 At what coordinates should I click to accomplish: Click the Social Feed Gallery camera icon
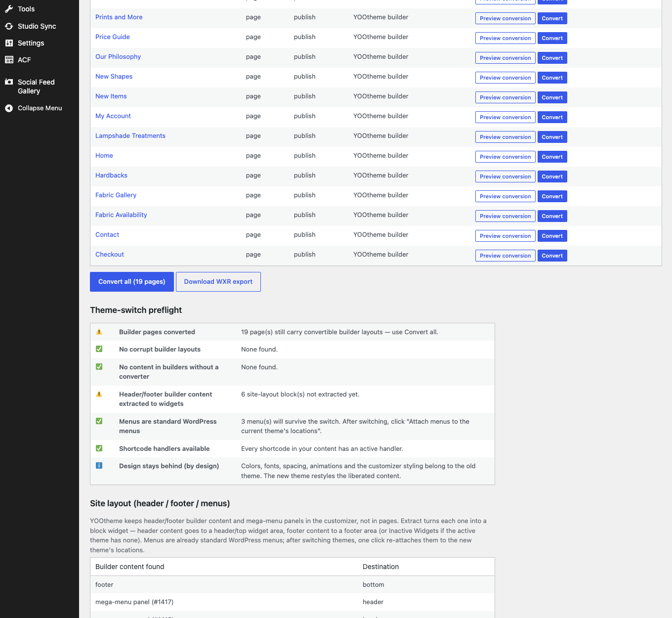pyautogui.click(x=9, y=82)
